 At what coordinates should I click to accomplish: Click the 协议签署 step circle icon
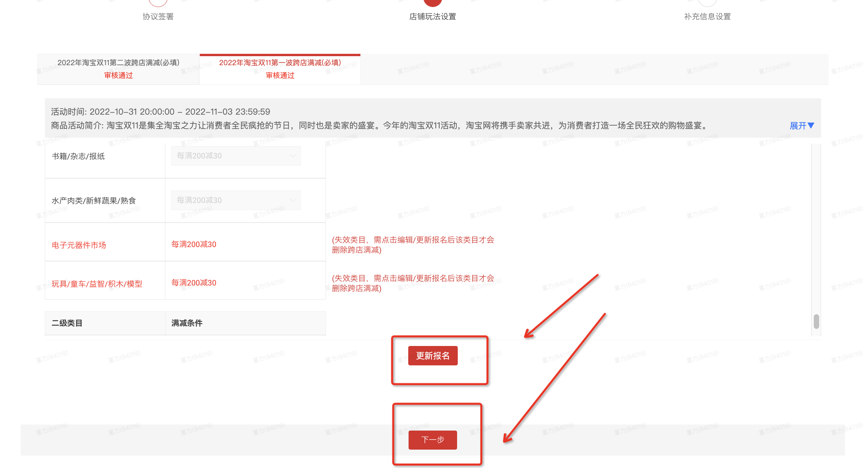point(158,3)
